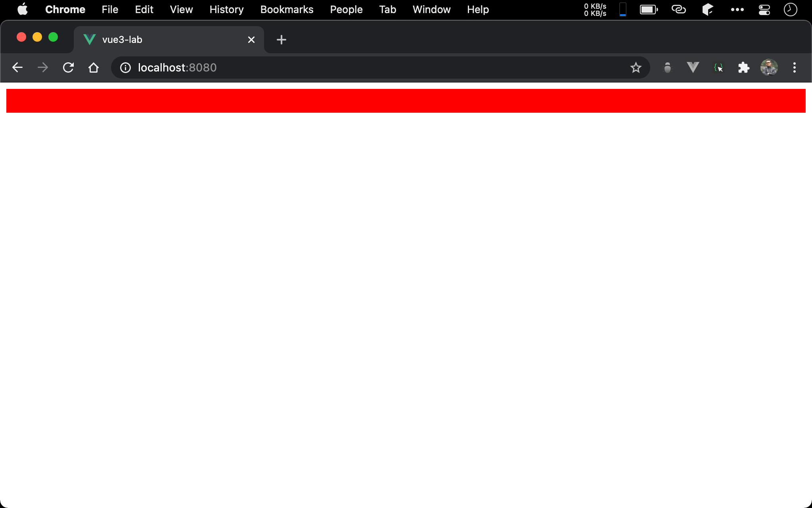Open the Bookmarks menu
Viewport: 812px width, 508px height.
[x=287, y=10]
